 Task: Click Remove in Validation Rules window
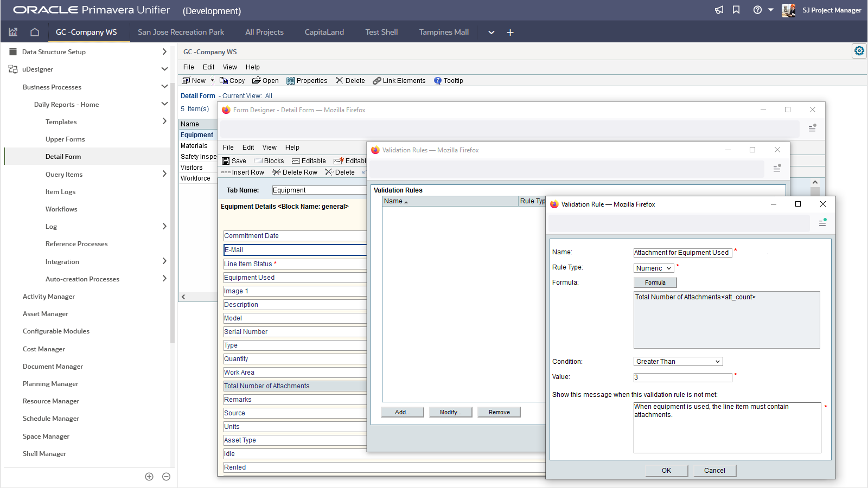[x=499, y=412]
